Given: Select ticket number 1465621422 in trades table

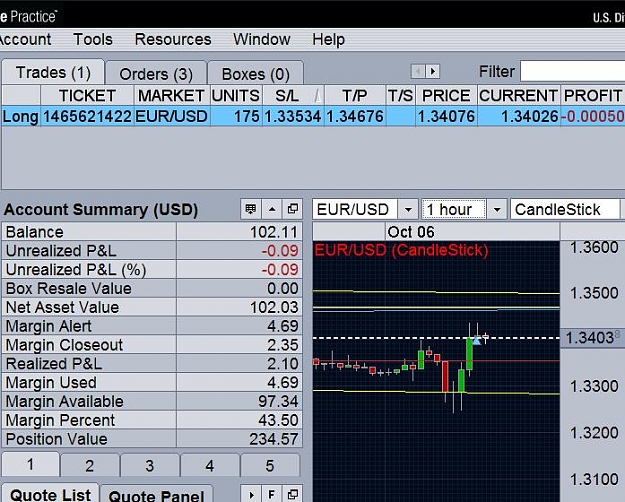Looking at the screenshot, I should [87, 116].
